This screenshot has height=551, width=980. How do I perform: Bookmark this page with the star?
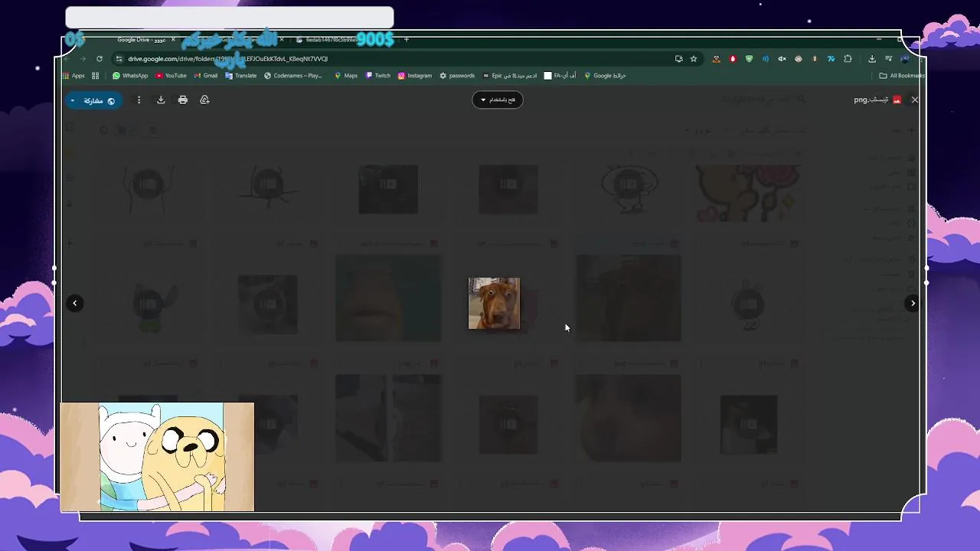(x=694, y=59)
